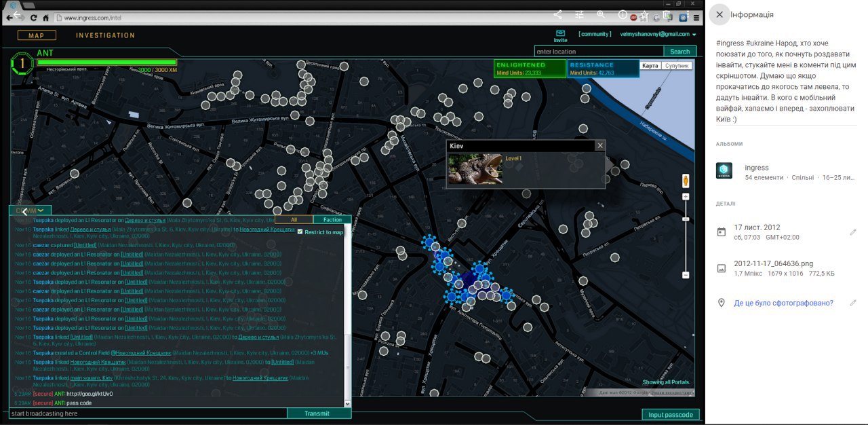Viewport: 868px width, 425px height.
Task: Close the Kiev portal popup
Action: (x=599, y=145)
